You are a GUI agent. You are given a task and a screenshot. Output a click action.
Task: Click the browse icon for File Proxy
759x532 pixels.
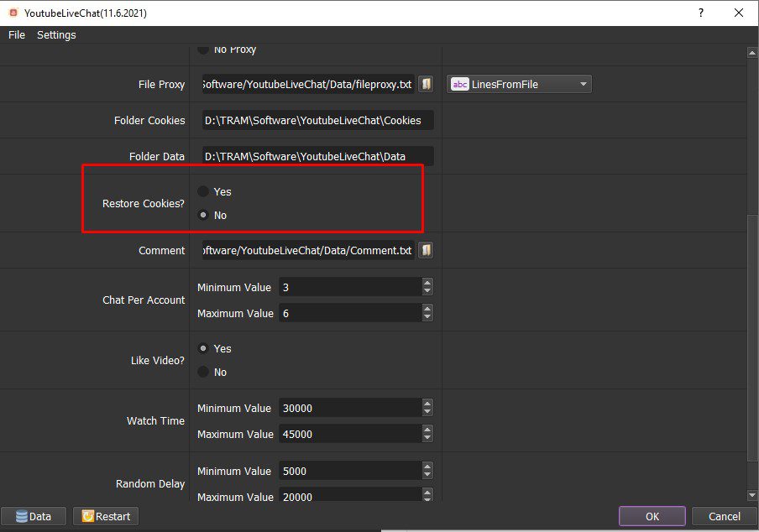(x=426, y=84)
